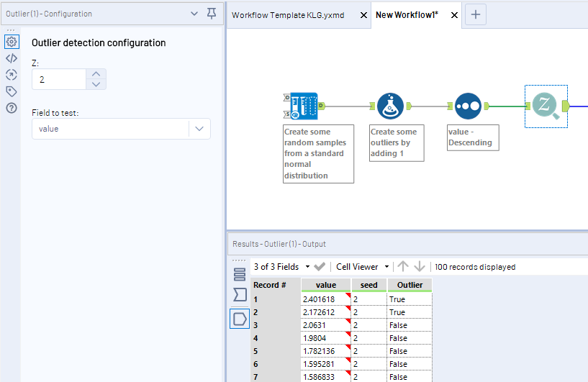Open the Navigation target icon in sidebar
Viewport: 588px width, 382px height.
tap(12, 75)
